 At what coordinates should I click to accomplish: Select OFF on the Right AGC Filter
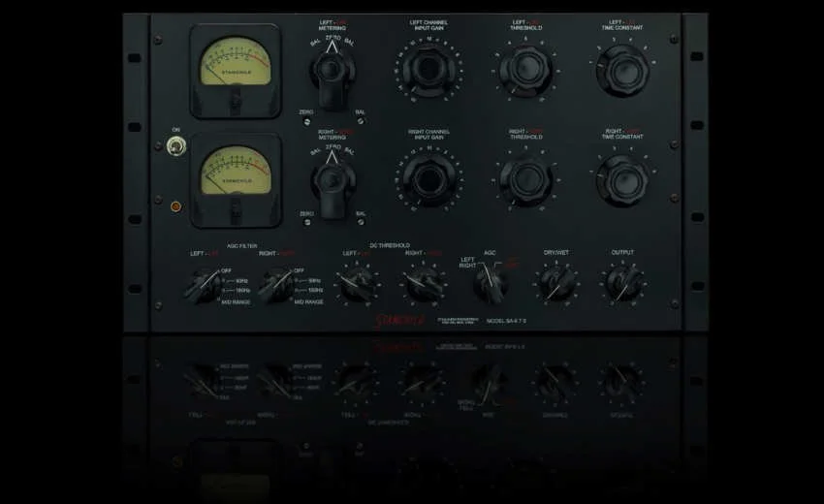(x=299, y=270)
